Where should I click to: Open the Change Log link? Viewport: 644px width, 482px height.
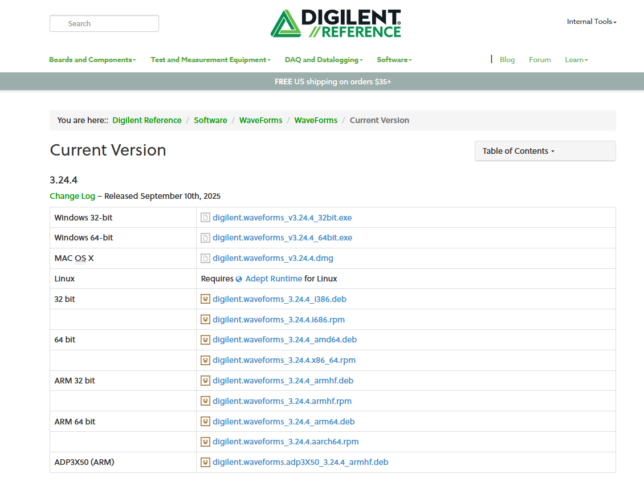point(72,196)
